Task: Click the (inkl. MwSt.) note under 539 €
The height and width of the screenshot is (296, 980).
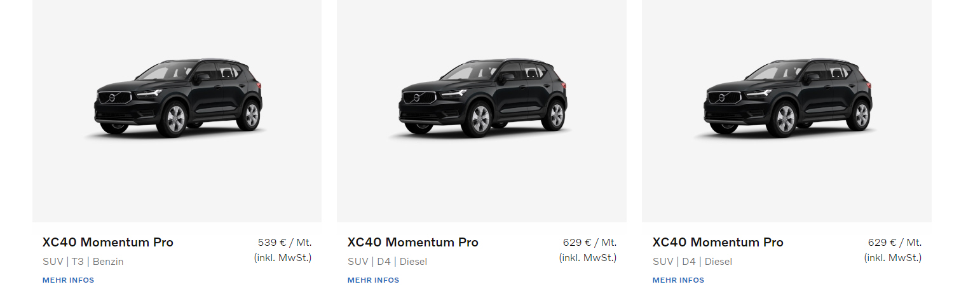Action: pos(283,257)
